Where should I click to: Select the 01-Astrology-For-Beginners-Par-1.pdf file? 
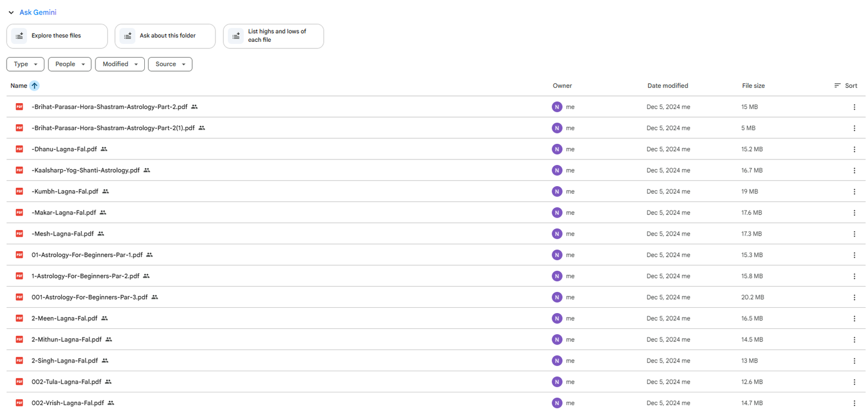87,255
